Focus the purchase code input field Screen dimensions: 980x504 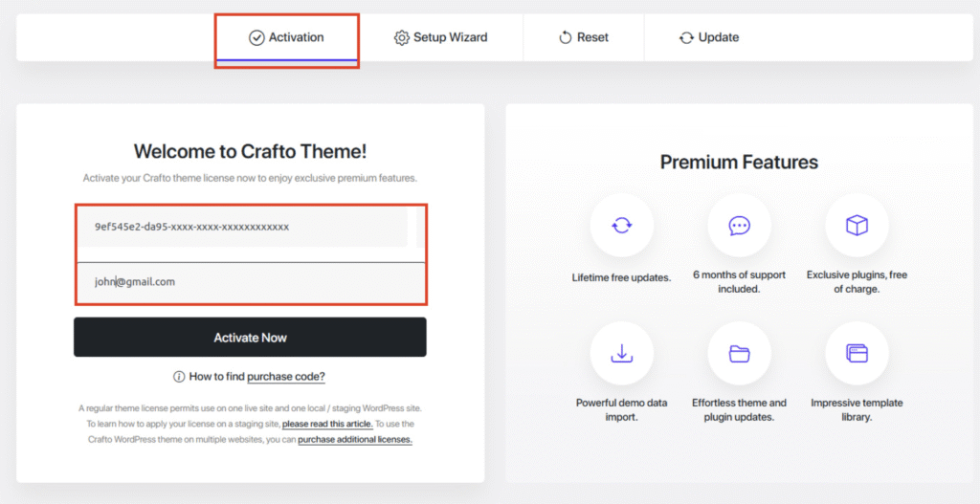(242, 228)
